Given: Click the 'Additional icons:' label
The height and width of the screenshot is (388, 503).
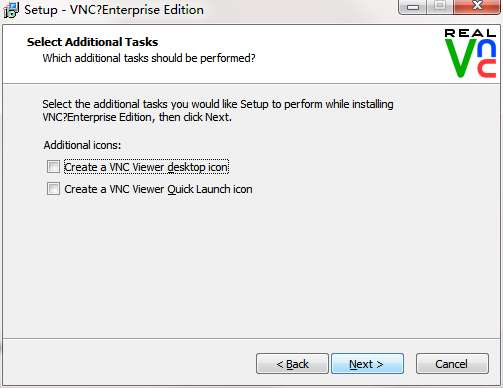Looking at the screenshot, I should (82, 145).
